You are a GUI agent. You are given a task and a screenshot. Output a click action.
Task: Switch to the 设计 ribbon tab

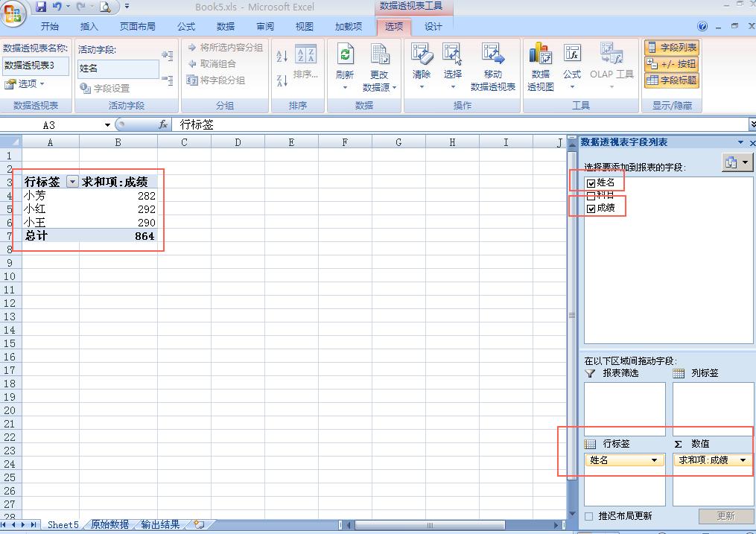tap(434, 27)
